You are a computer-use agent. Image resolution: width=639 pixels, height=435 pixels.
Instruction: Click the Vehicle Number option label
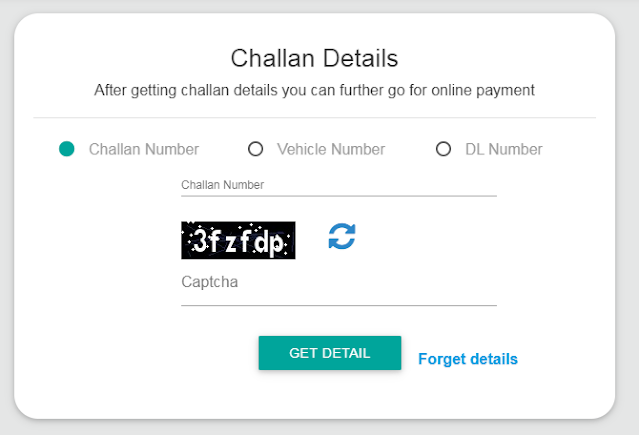(x=331, y=149)
